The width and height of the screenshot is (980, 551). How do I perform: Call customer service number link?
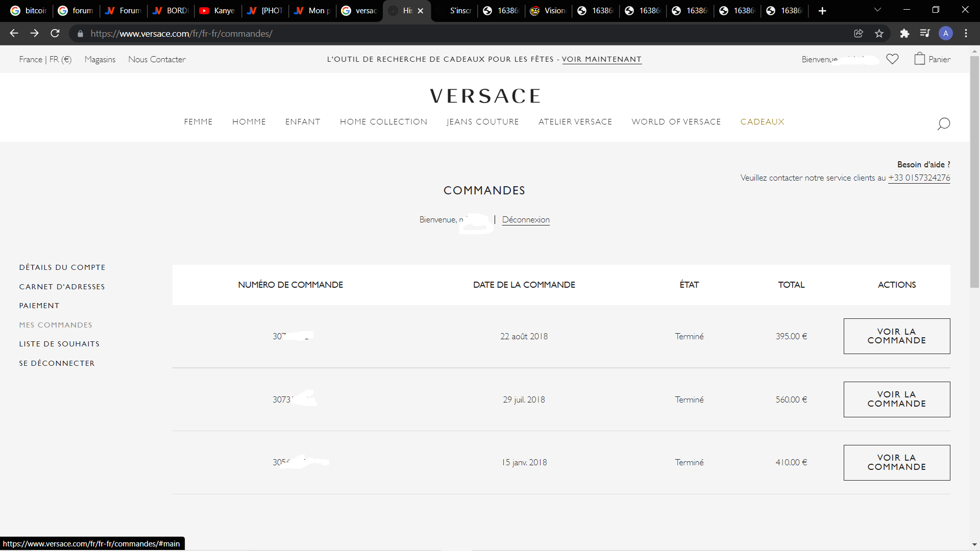tap(919, 178)
